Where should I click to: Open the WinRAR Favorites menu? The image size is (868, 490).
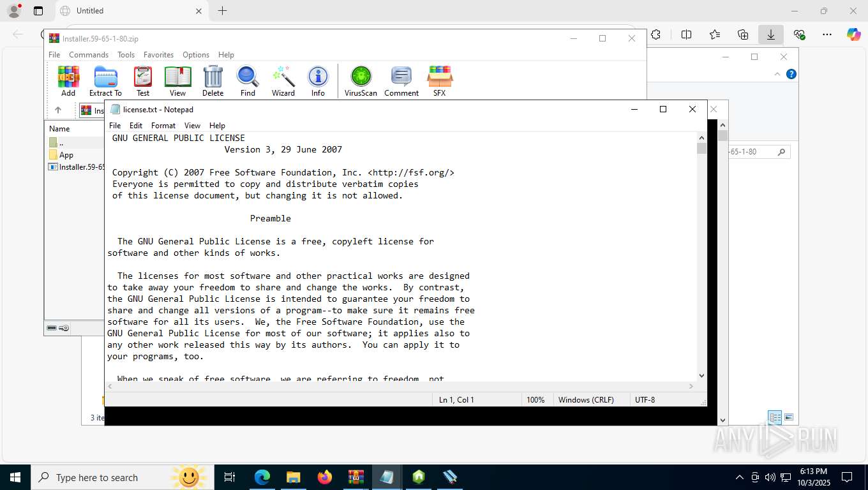point(158,55)
